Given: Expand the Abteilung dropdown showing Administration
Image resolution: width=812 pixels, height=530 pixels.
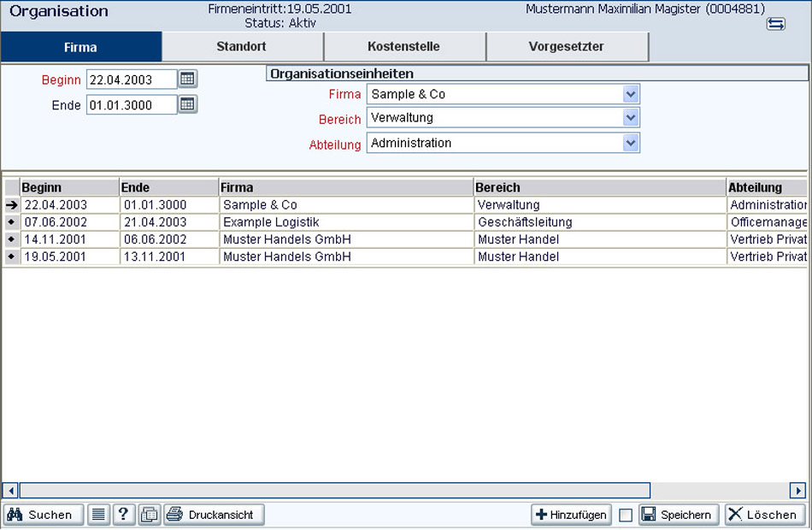Looking at the screenshot, I should pos(630,143).
